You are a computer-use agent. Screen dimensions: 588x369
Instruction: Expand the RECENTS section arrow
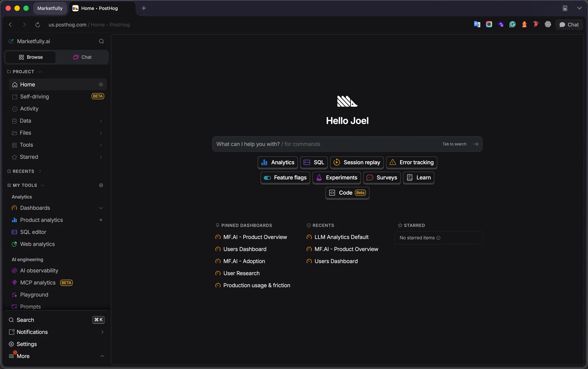pyautogui.click(x=40, y=171)
